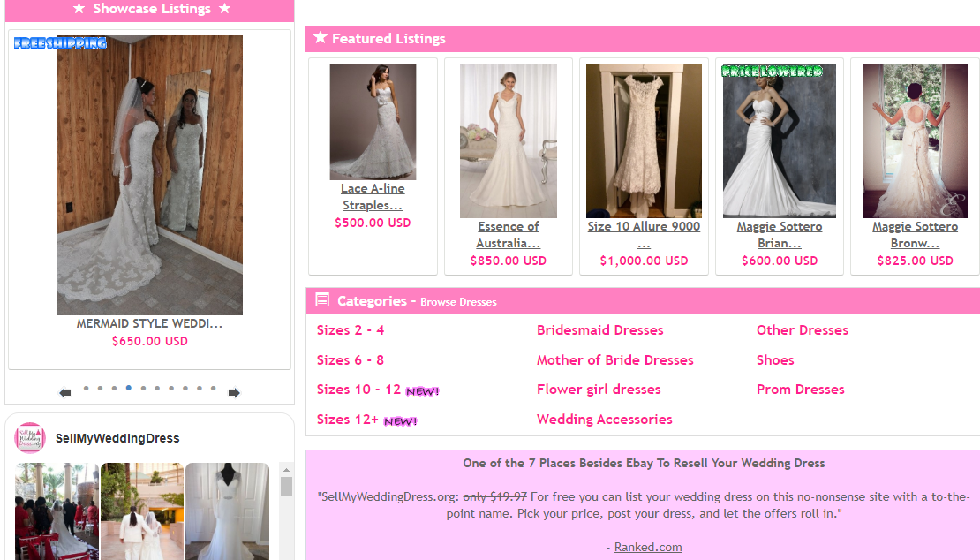Viewport: 980px width, 560px height.
Task: Follow the Ranked.com source link
Action: click(x=647, y=547)
